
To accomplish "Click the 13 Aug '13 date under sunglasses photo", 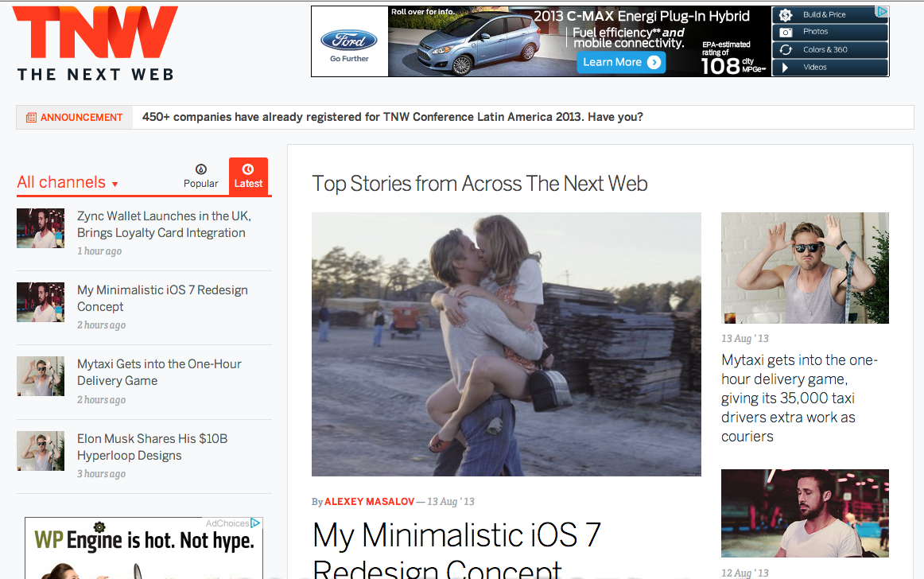I will (745, 339).
